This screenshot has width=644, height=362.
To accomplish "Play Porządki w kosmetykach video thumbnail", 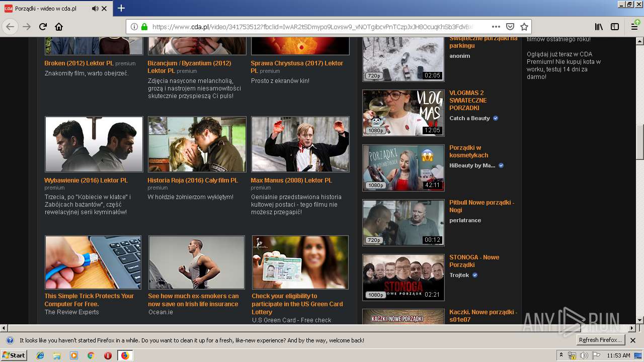I will pyautogui.click(x=404, y=168).
